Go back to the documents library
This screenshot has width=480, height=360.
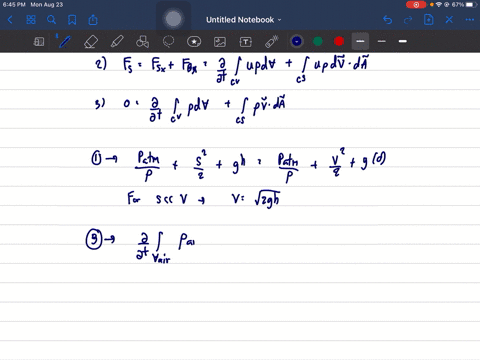(10, 20)
